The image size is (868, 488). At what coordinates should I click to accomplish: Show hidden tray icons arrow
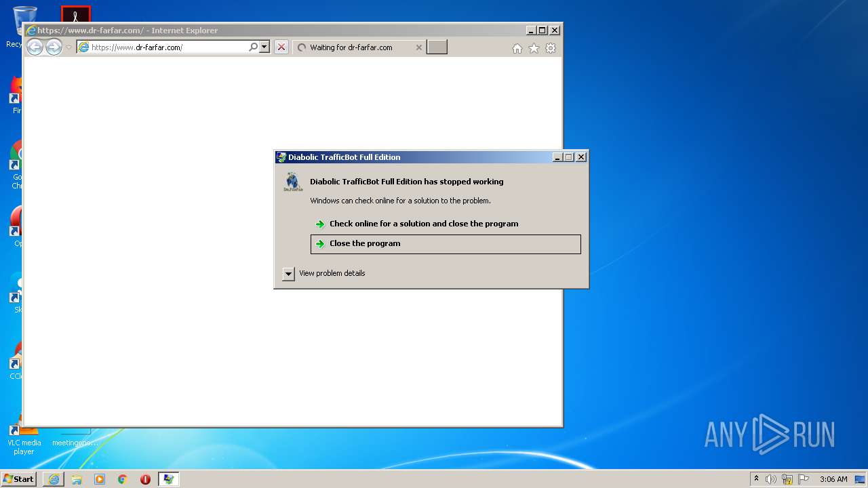(756, 479)
